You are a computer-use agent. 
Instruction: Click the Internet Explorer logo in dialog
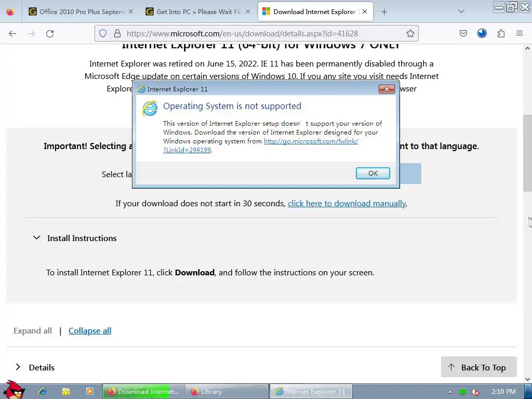coord(150,108)
